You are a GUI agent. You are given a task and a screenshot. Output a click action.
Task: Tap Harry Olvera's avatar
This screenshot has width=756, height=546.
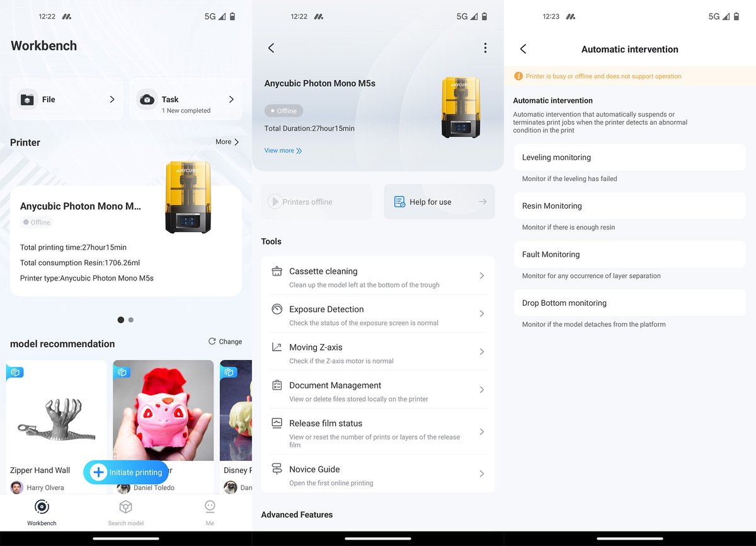click(17, 487)
